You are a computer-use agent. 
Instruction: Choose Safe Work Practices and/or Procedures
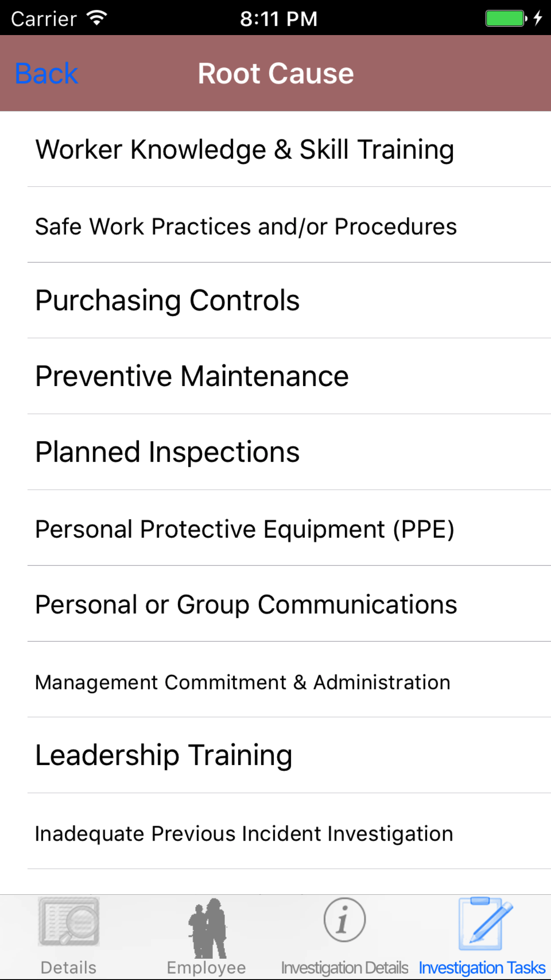[246, 226]
